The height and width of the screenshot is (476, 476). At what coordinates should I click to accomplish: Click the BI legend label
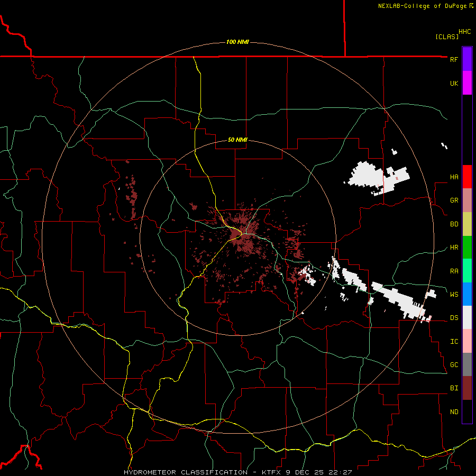point(454,388)
